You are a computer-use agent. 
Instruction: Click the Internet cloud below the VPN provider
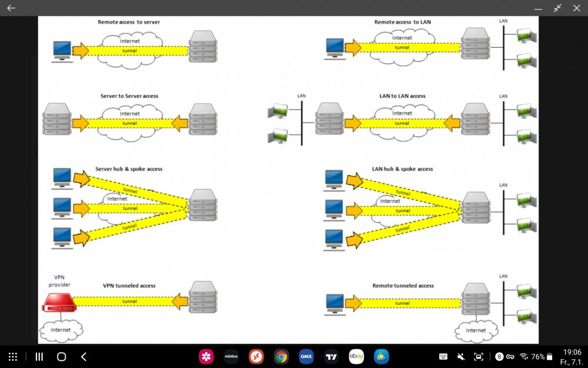point(61,330)
